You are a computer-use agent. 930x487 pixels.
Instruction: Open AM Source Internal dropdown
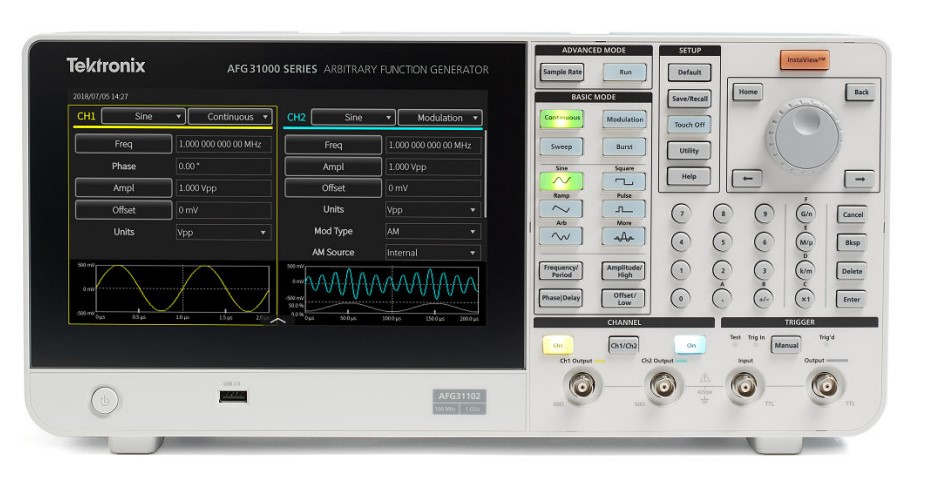[x=433, y=253]
